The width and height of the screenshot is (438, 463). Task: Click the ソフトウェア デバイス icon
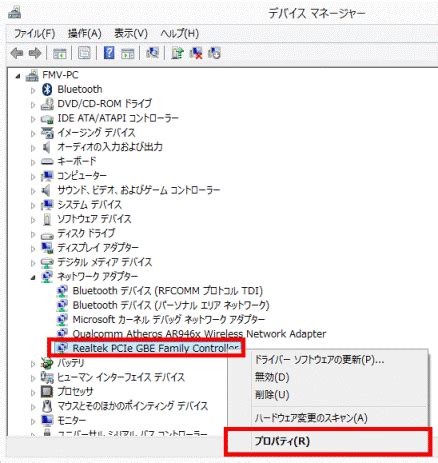pos(47,219)
